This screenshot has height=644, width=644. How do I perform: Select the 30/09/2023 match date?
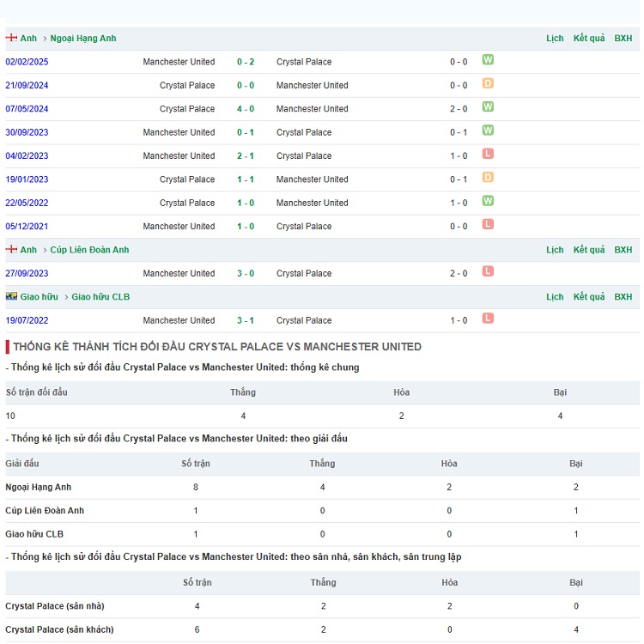27,132
